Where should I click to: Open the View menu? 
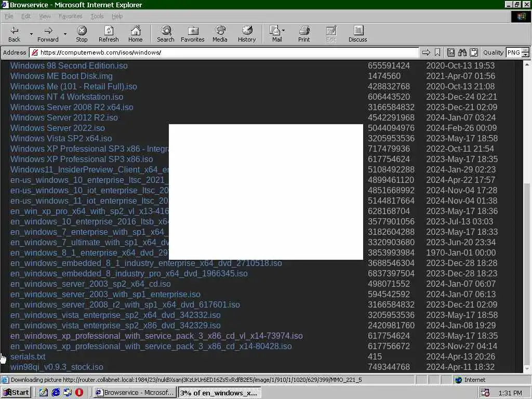point(45,16)
